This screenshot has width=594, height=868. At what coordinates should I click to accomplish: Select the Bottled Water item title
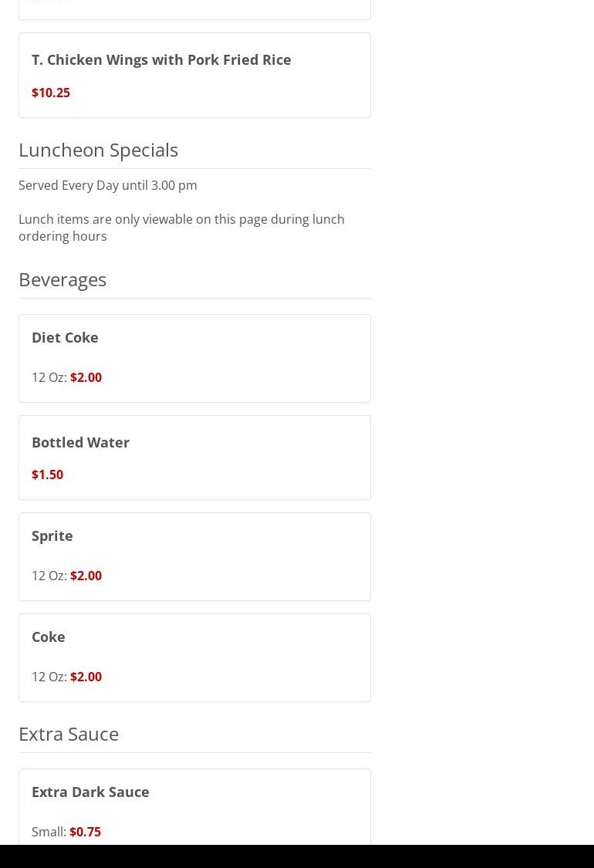(x=80, y=442)
